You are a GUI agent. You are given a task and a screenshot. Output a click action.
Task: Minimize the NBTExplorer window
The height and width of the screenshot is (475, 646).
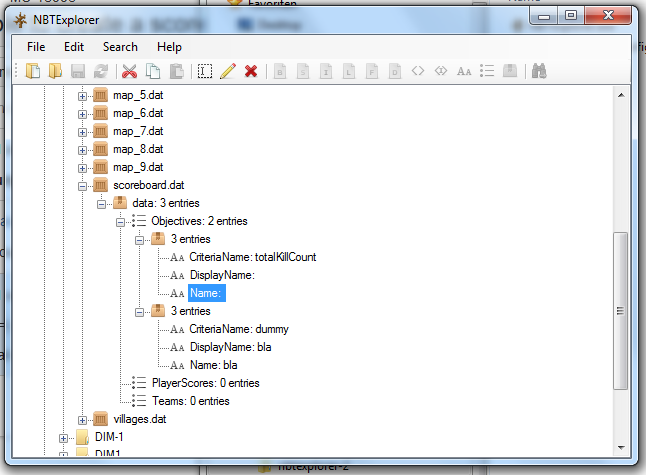(544, 16)
